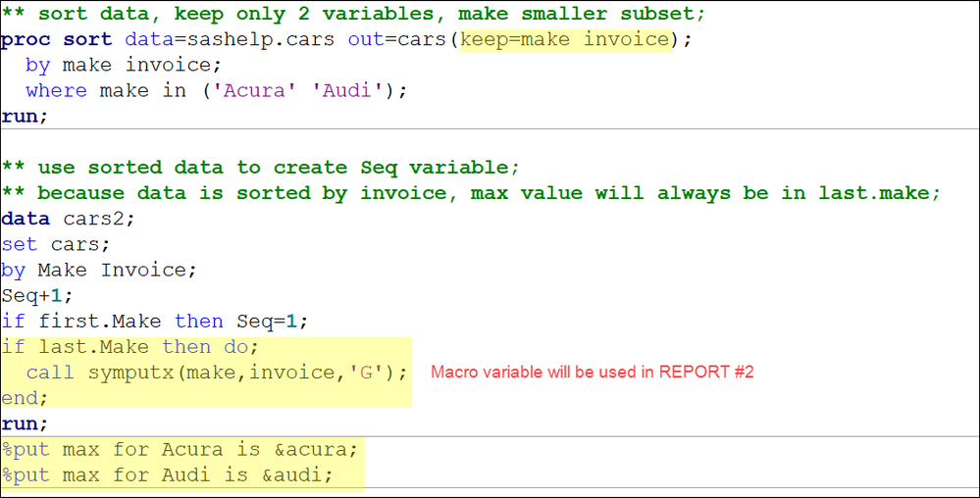The image size is (980, 498).
Task: Click the 'if first.Make then Seq=1;' line
Action: click(x=155, y=322)
